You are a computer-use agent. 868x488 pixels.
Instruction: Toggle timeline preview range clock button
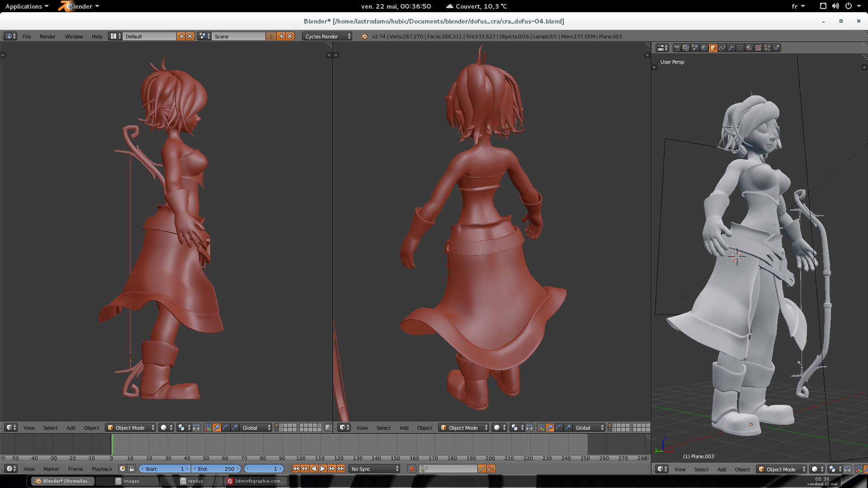[x=123, y=469]
